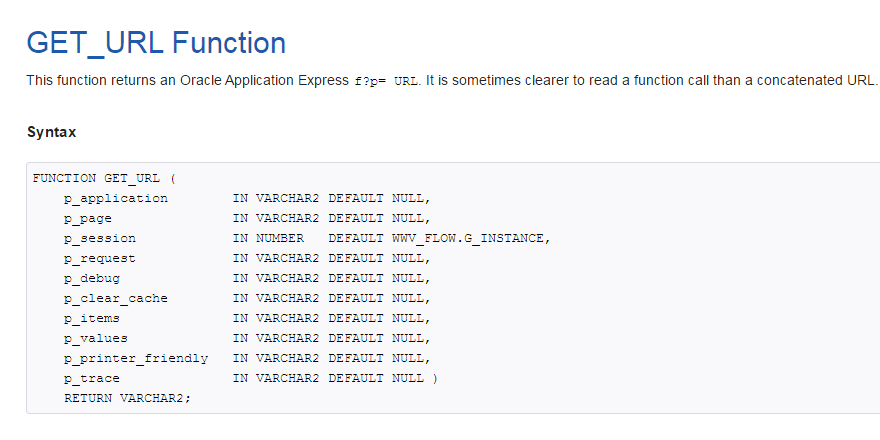The height and width of the screenshot is (440, 880).
Task: Click the p_application parameter name
Action: pos(116,198)
